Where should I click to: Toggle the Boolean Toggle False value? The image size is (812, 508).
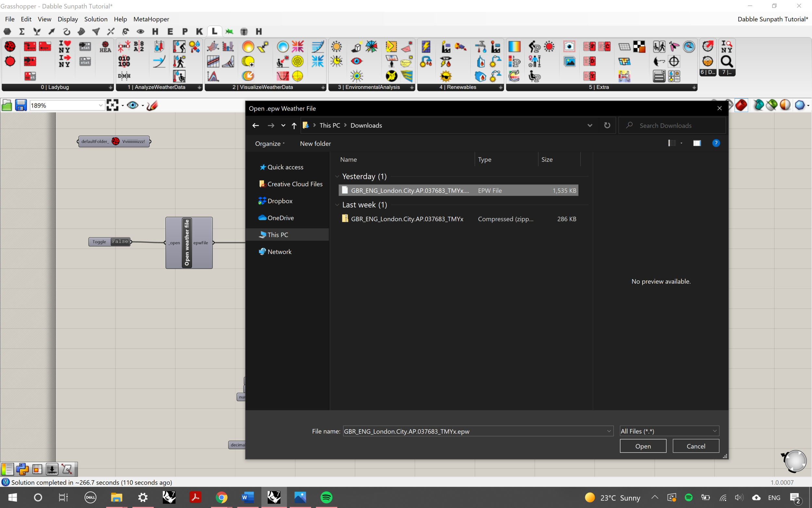[x=120, y=241]
